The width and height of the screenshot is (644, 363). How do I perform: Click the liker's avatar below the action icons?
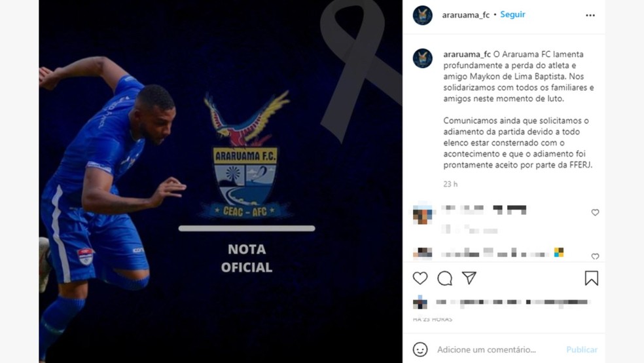420,302
